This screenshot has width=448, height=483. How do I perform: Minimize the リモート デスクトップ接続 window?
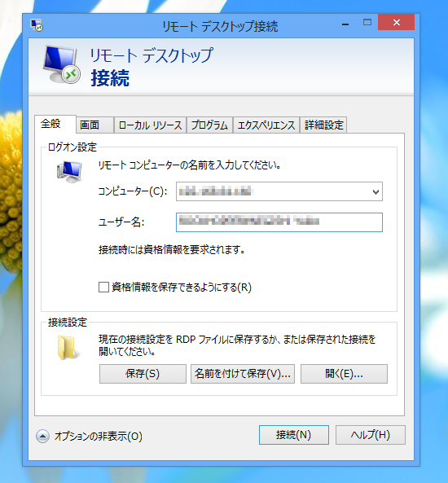(345, 24)
